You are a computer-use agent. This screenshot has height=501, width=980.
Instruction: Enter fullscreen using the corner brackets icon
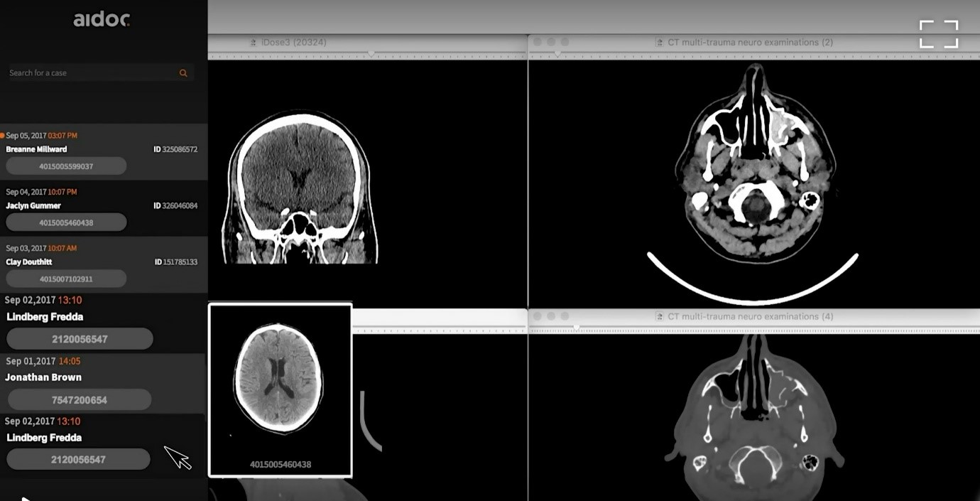pyautogui.click(x=938, y=34)
